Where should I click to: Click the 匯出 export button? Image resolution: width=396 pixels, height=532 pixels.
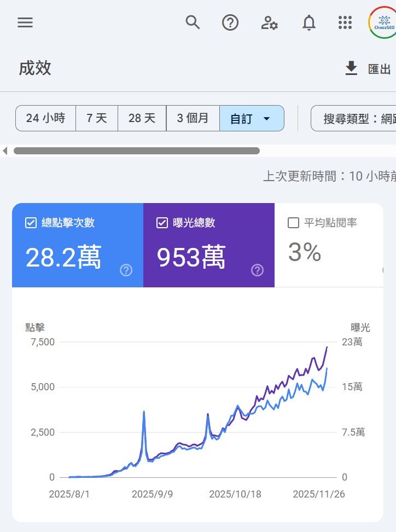(x=369, y=69)
